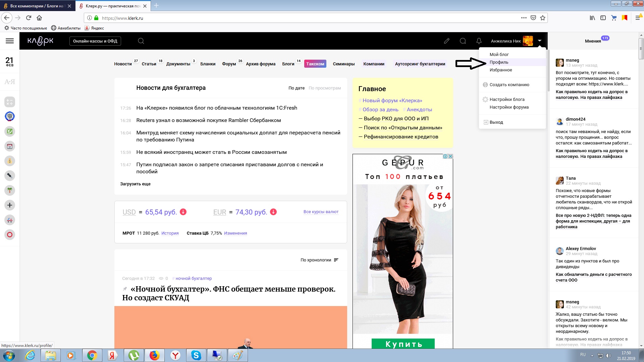
Task: Toggle the А·Я font size control
Action: click(x=10, y=81)
